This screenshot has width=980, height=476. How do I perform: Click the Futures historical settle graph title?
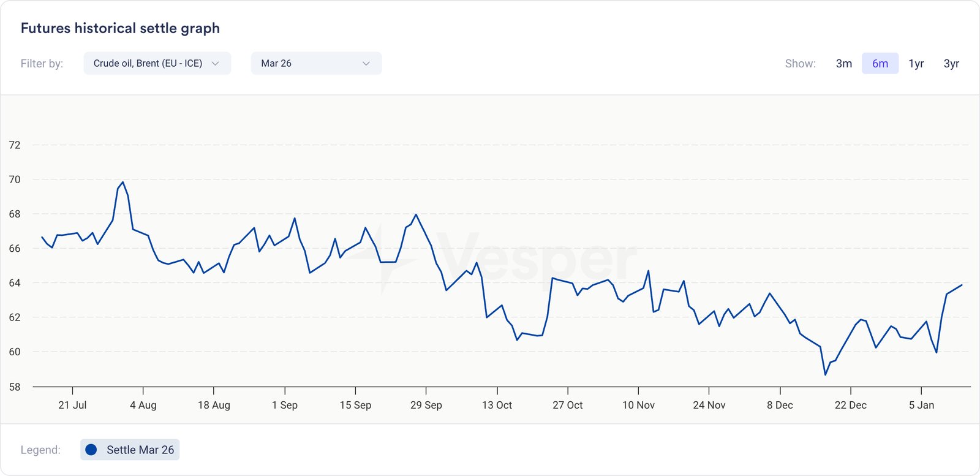(x=120, y=28)
